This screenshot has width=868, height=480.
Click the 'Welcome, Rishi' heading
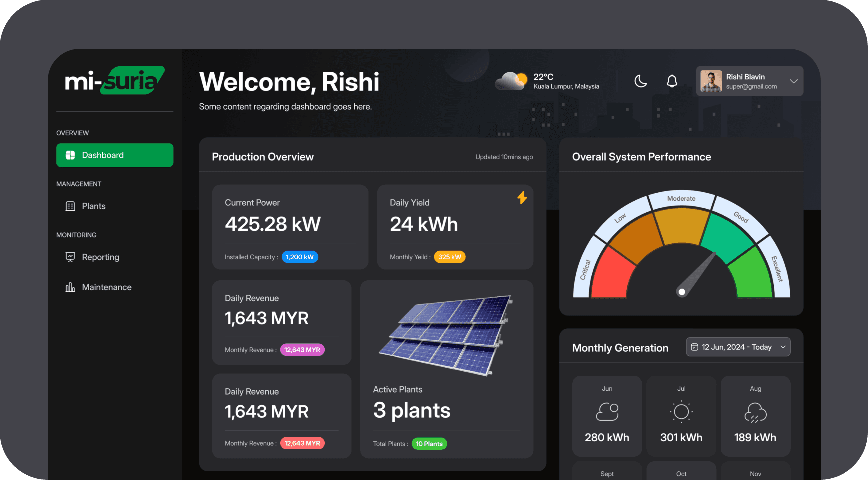pyautogui.click(x=289, y=82)
